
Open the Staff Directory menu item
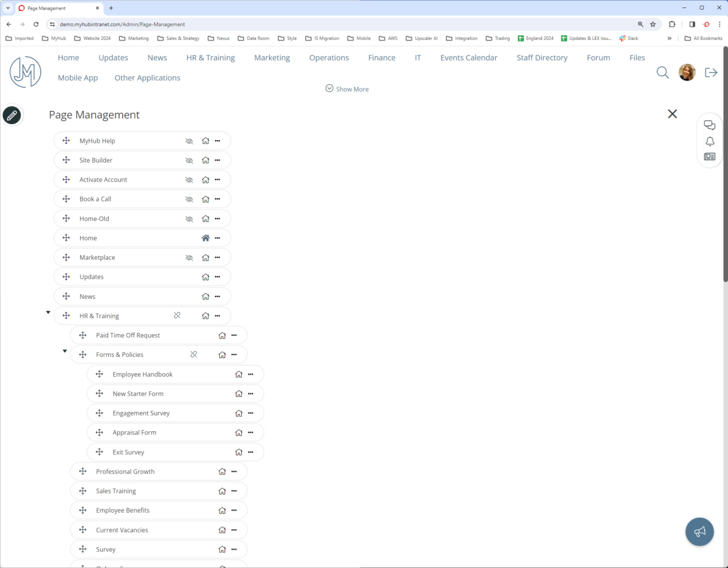(541, 57)
